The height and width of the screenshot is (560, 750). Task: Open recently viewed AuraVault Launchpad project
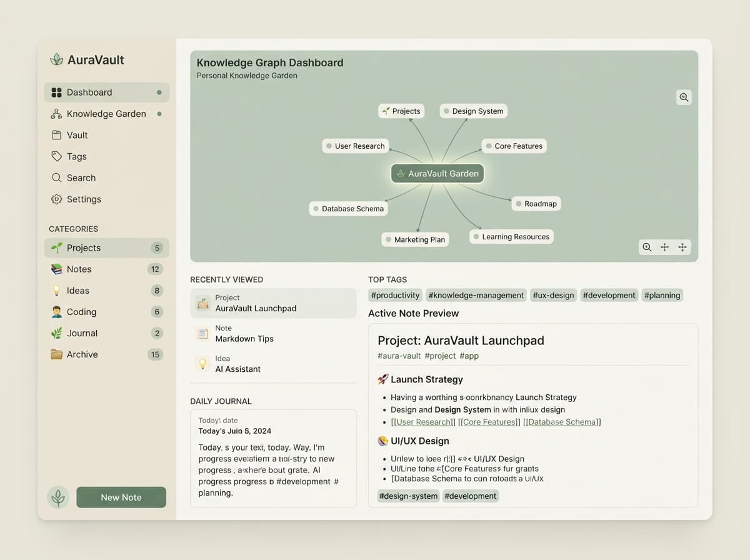(273, 303)
